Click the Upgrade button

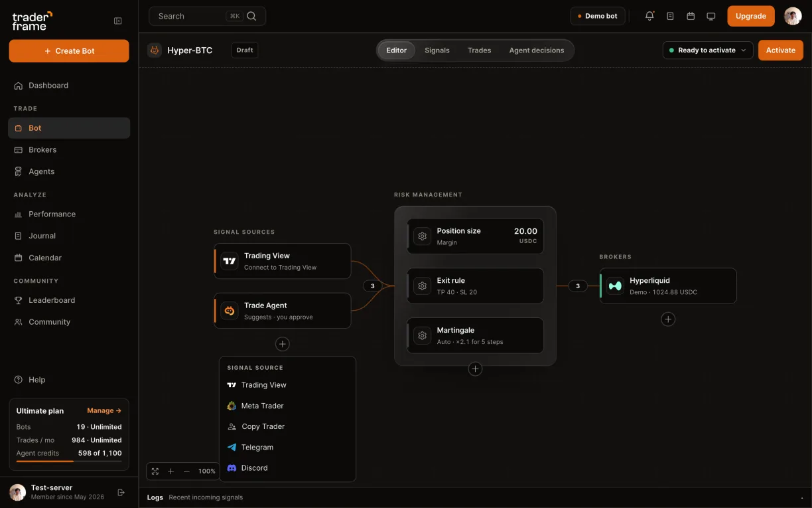click(751, 16)
